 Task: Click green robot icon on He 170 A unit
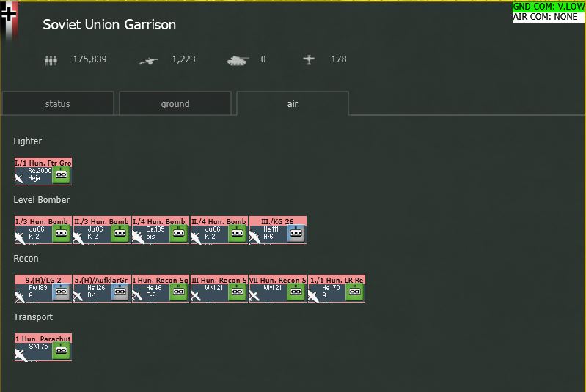[354, 292]
